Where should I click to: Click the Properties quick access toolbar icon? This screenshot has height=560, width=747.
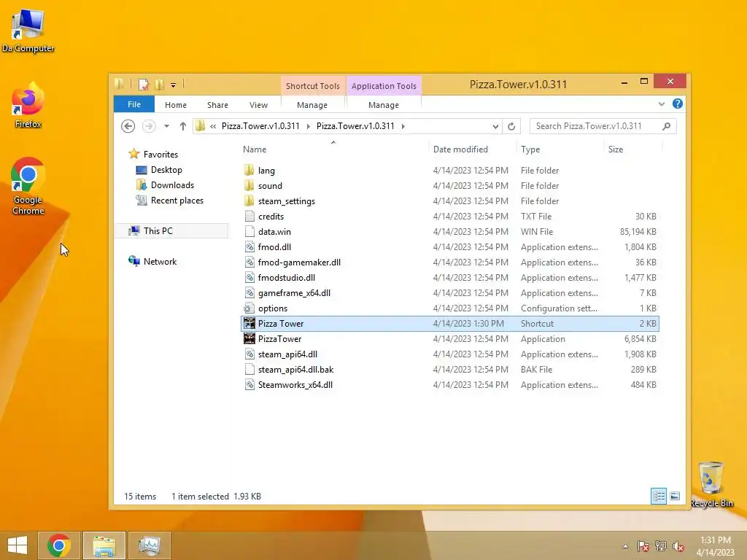click(144, 85)
